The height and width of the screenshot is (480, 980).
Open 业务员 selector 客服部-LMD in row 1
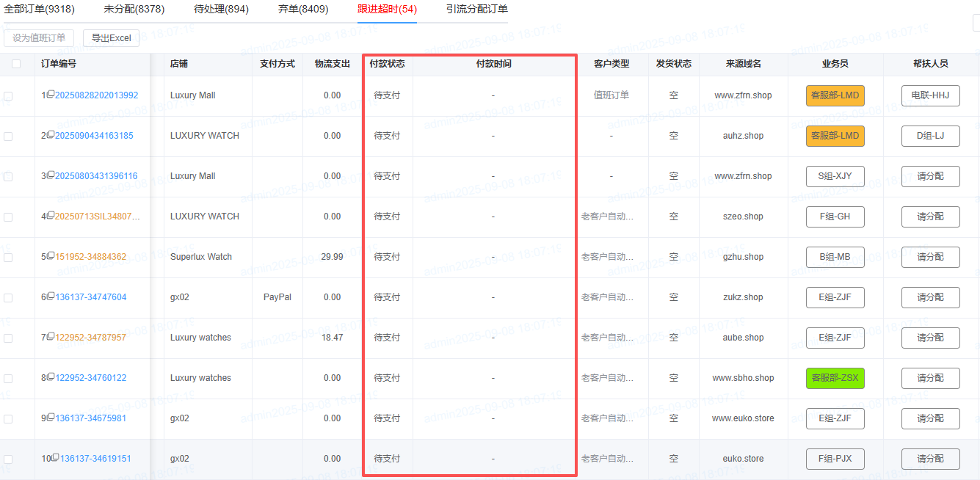[835, 95]
